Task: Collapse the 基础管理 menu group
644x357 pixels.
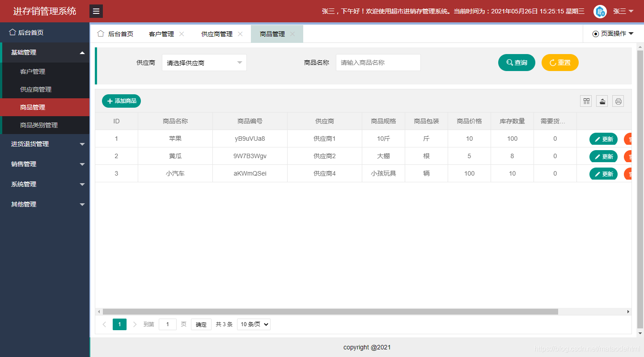Action: 45,52
